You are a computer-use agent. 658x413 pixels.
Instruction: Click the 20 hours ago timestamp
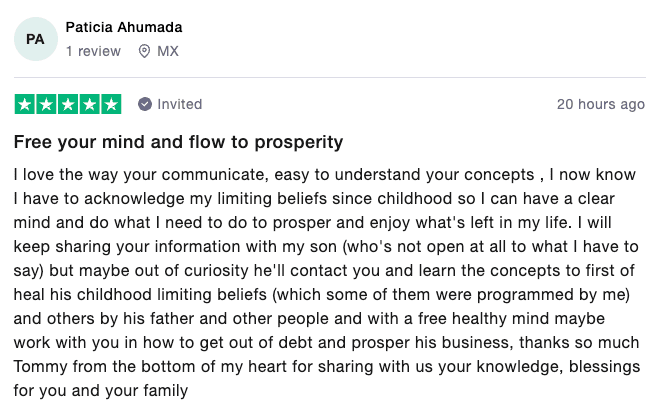tap(601, 104)
